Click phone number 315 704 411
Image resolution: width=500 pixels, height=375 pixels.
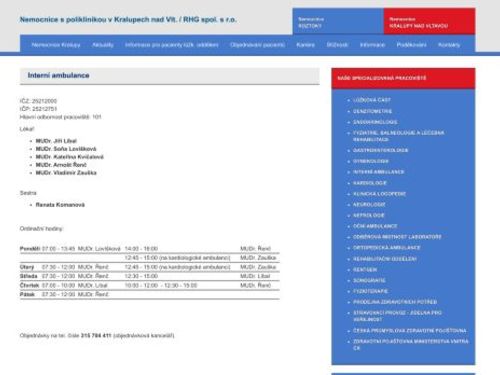[x=96, y=335]
